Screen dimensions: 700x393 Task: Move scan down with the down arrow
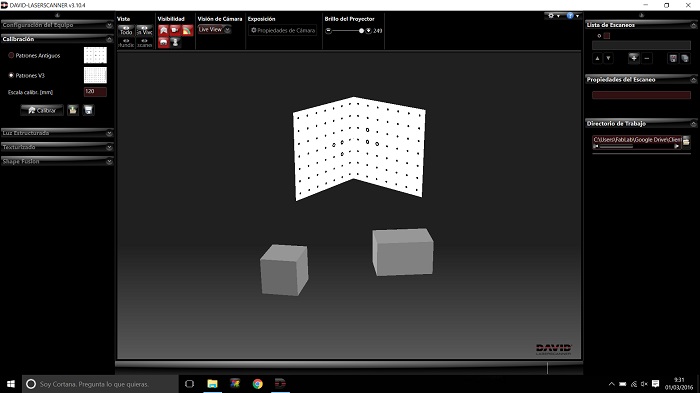click(x=608, y=58)
